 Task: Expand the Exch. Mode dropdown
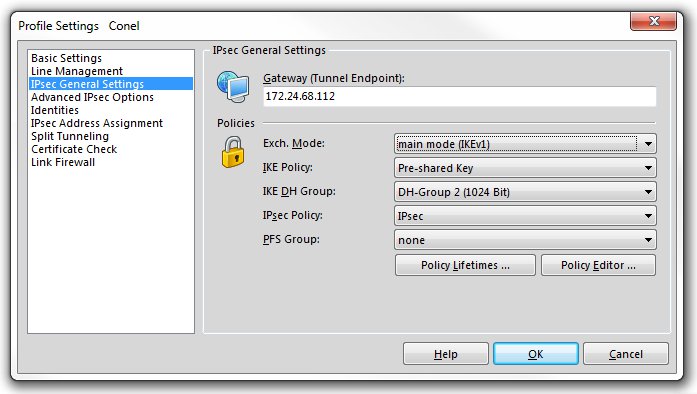pyautogui.click(x=525, y=144)
